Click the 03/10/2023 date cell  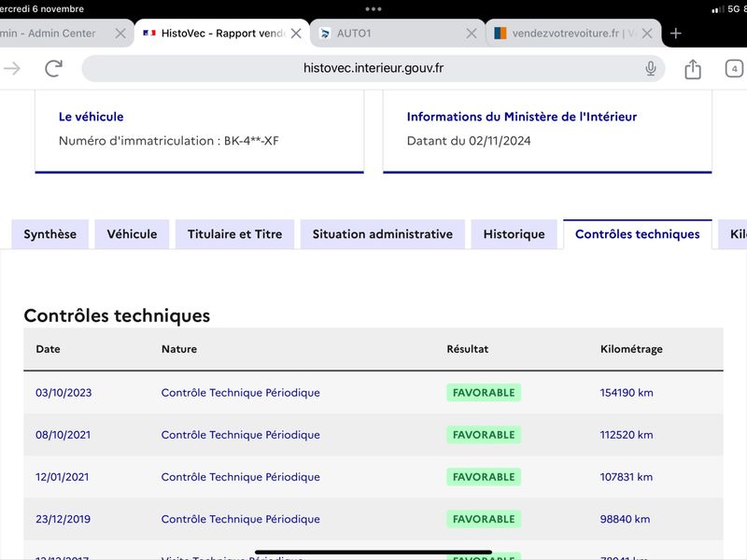(x=63, y=393)
